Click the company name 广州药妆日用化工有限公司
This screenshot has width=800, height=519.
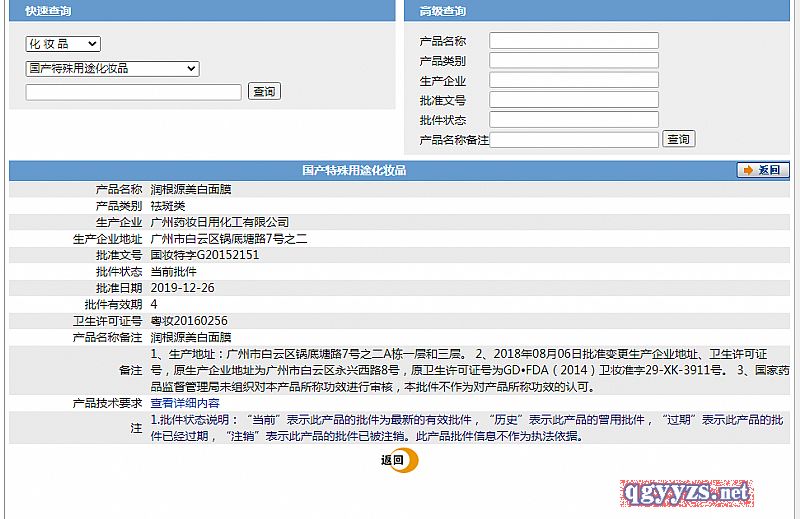click(219, 222)
